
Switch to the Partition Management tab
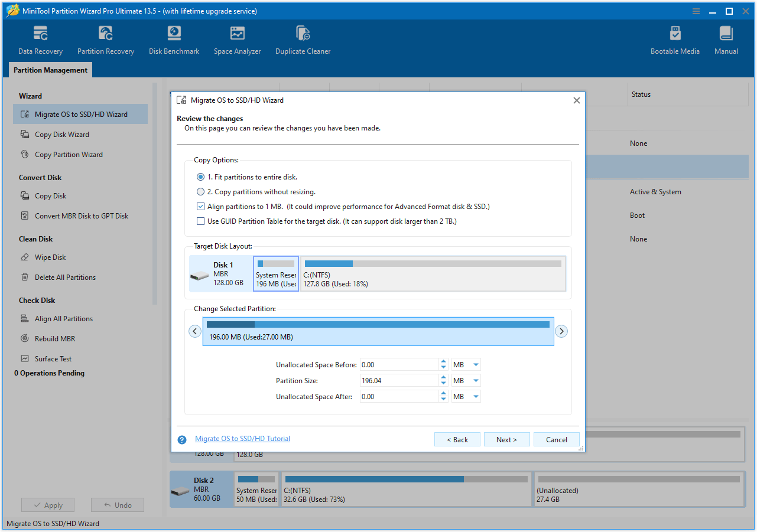pyautogui.click(x=50, y=70)
